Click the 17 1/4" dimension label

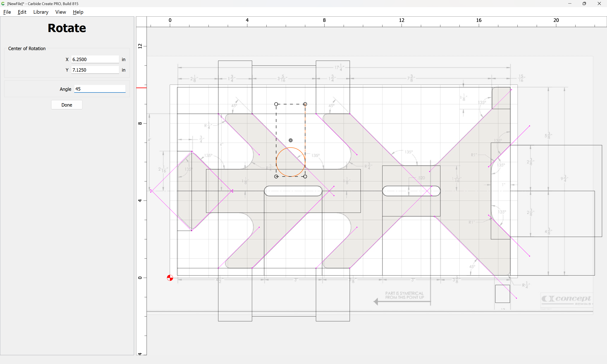click(x=340, y=67)
